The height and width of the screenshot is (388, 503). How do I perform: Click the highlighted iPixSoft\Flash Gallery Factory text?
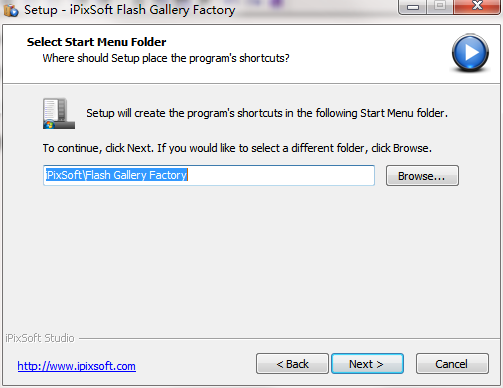click(x=116, y=175)
